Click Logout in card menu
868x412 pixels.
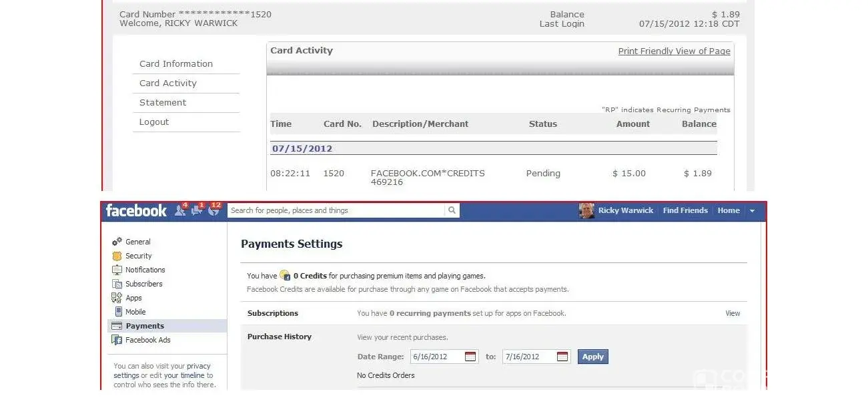click(x=154, y=122)
